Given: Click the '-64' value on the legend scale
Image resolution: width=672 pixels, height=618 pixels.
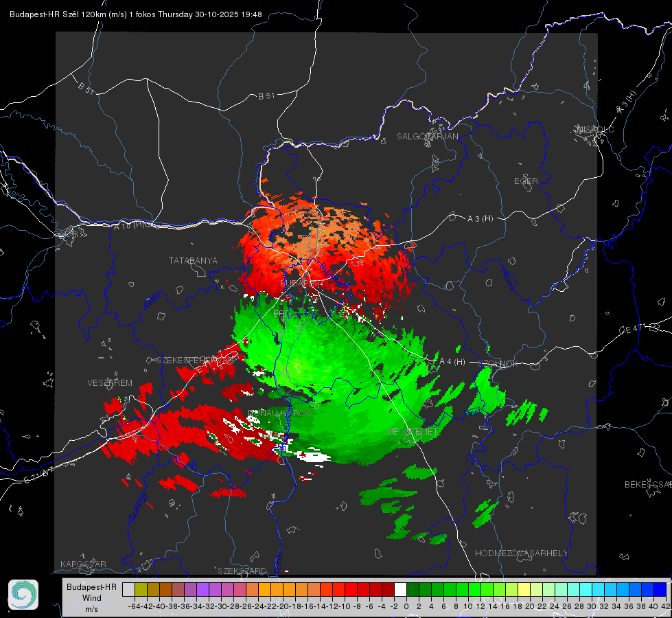Looking at the screenshot, I should tap(135, 606).
